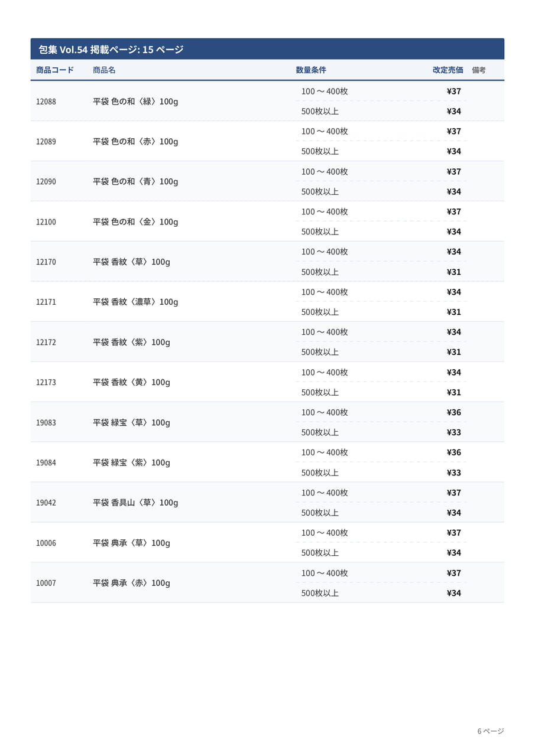Select product name 平袋 香紋〈濃草〉100g
The image size is (535, 756).
135,302
